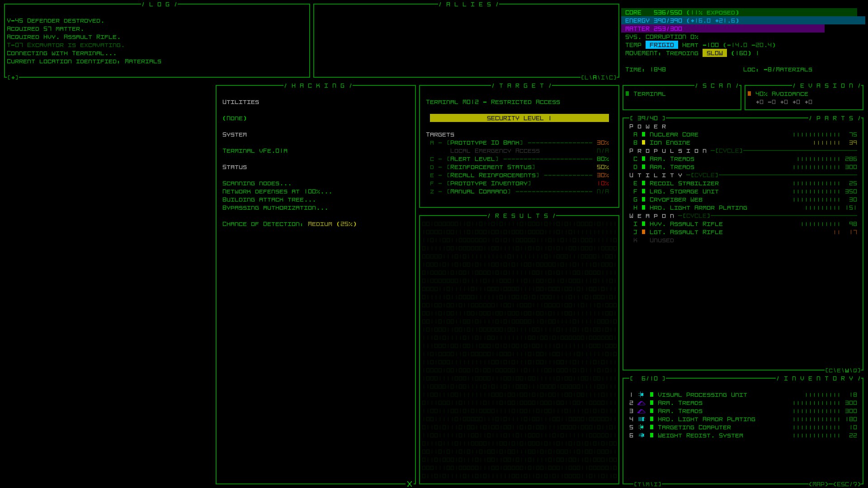Toggle the Cryofiber Web state square
The image size is (868, 488).
(643, 200)
